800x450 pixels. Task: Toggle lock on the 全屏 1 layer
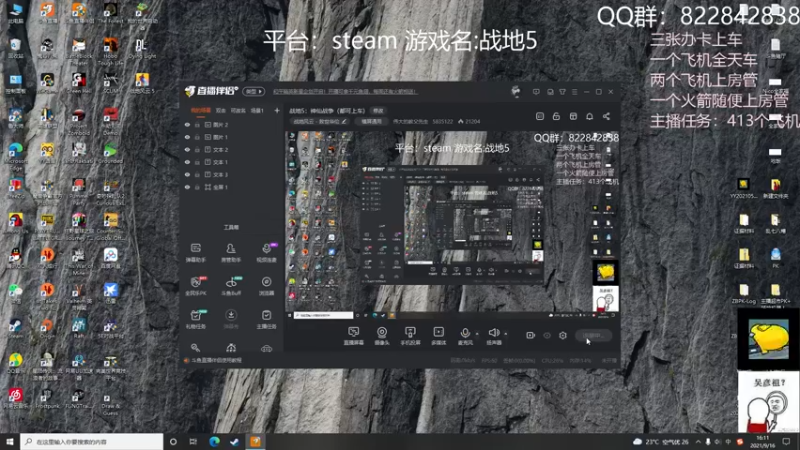pos(197,187)
